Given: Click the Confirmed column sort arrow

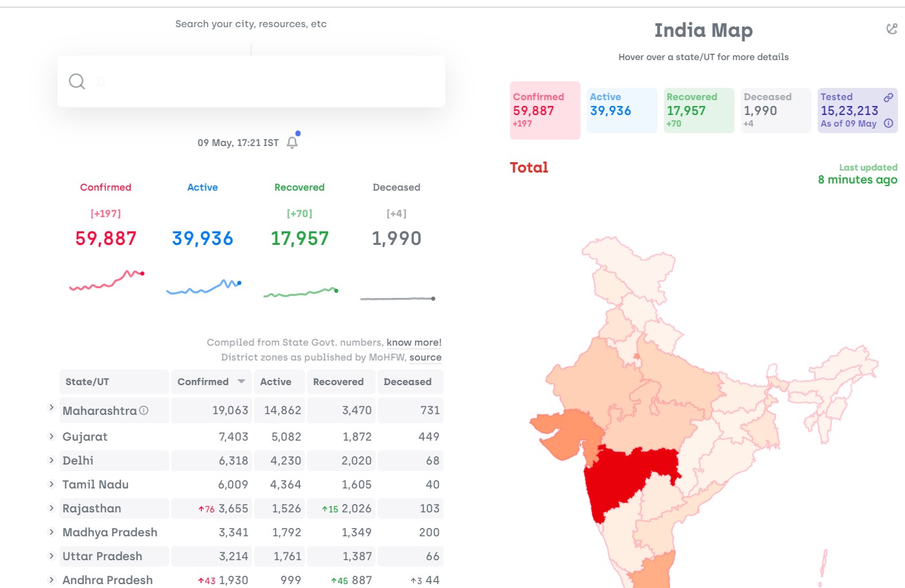Looking at the screenshot, I should (241, 382).
